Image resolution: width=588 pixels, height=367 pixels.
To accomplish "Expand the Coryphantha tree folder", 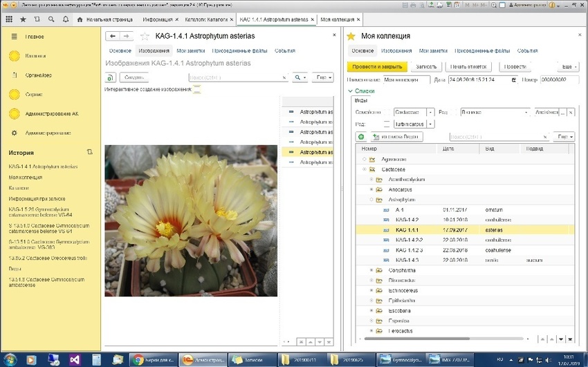I will (371, 270).
